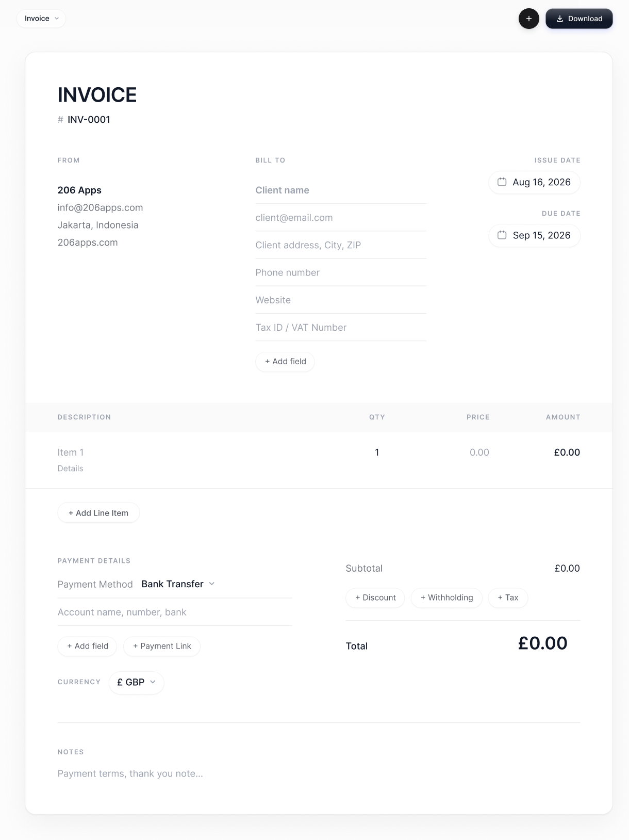The width and height of the screenshot is (629, 840).
Task: Add a field under payment details
Action: [x=87, y=646]
